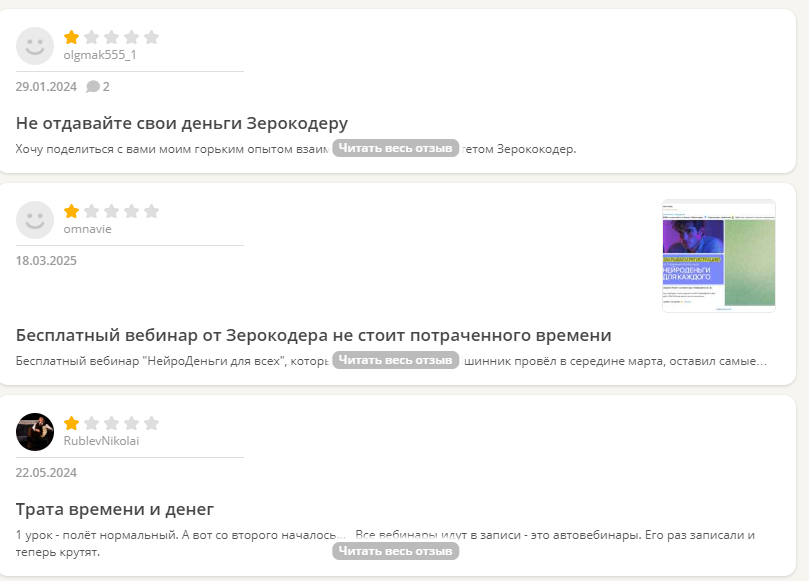Image resolution: width=809 pixels, height=581 pixels.
Task: Click the star rating on omnavie's review
Action: pyautogui.click(x=111, y=211)
